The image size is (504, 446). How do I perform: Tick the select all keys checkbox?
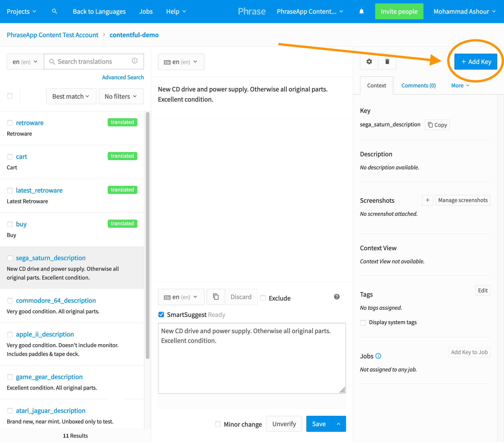pyautogui.click(x=10, y=96)
